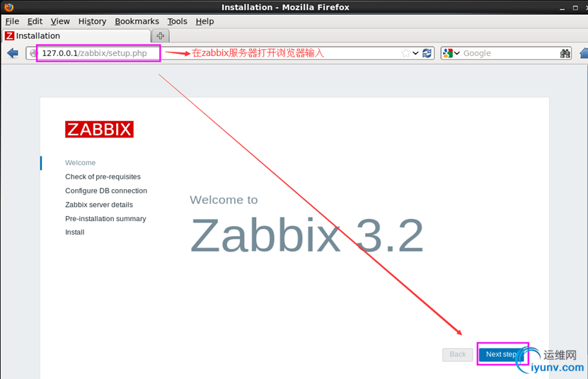This screenshot has height=379, width=588.
Task: Select Configure DB connection step
Action: pos(106,191)
